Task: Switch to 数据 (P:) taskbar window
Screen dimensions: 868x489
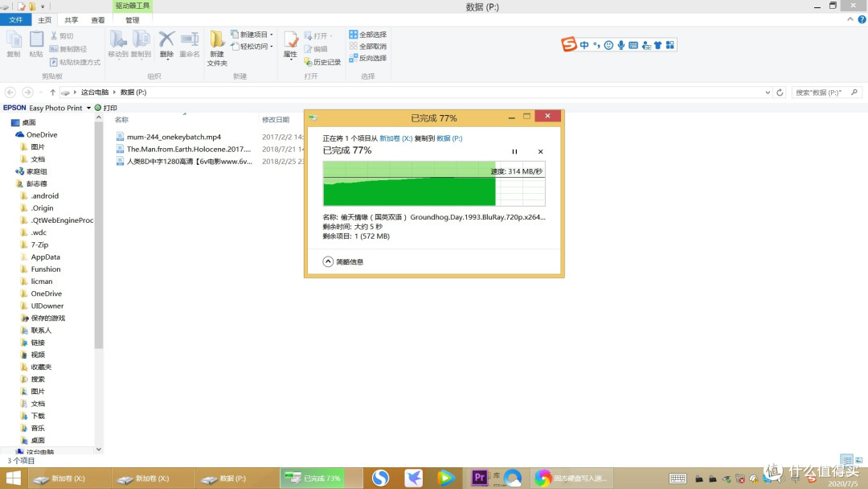Action: point(237,478)
